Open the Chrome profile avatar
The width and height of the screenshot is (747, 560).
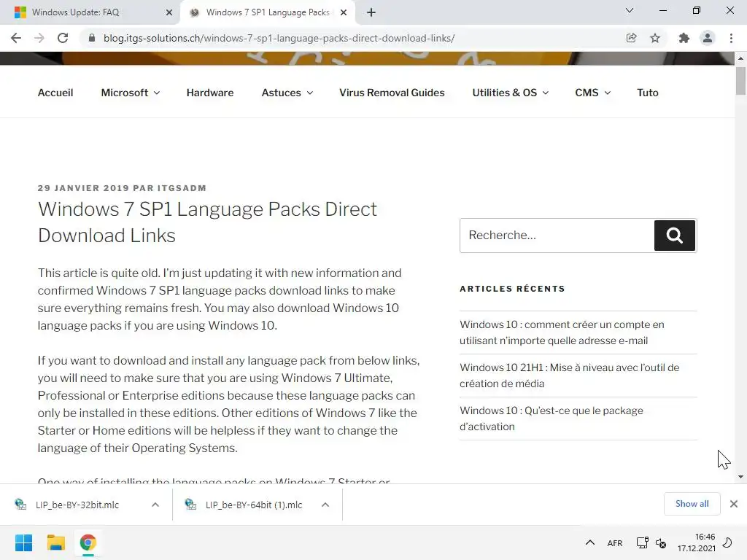pyautogui.click(x=708, y=38)
